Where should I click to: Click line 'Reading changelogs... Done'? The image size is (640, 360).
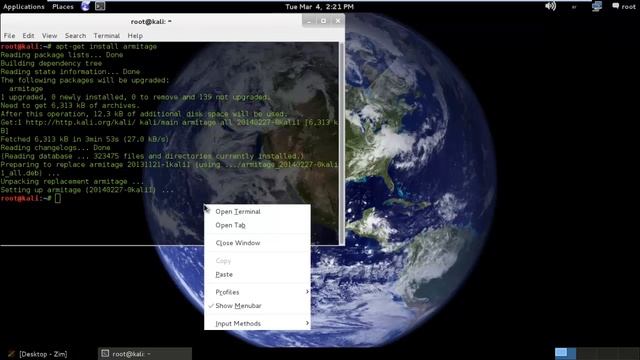pos(56,148)
